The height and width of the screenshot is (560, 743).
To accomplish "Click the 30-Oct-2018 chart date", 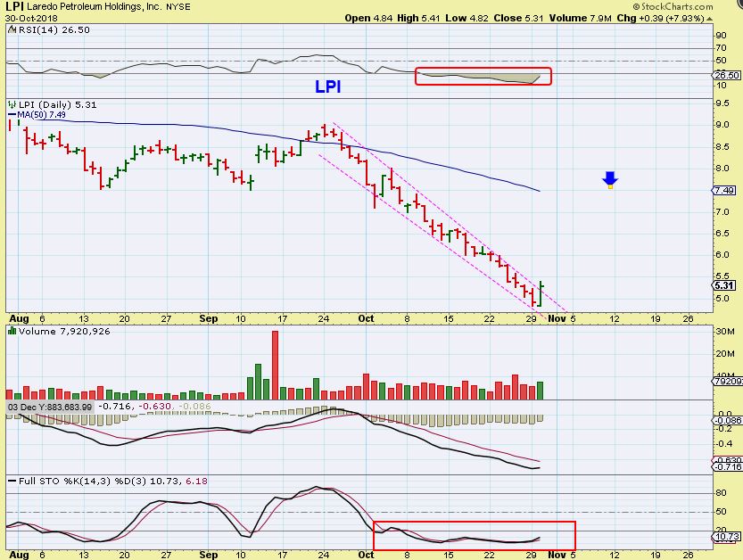I will [31, 19].
